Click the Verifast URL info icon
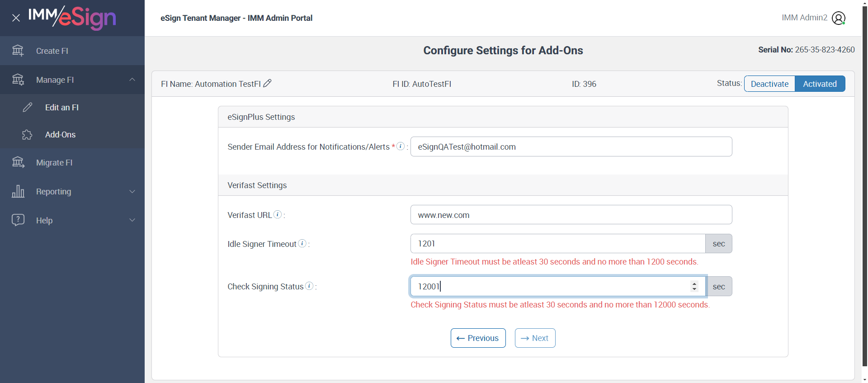This screenshot has width=868, height=383. (278, 214)
